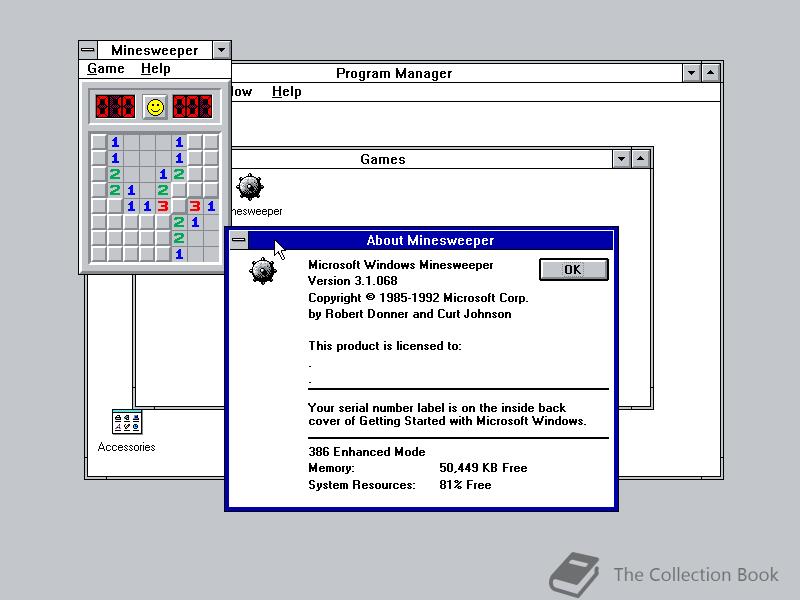
Task: Open the Accessories program group icon
Action: [127, 422]
